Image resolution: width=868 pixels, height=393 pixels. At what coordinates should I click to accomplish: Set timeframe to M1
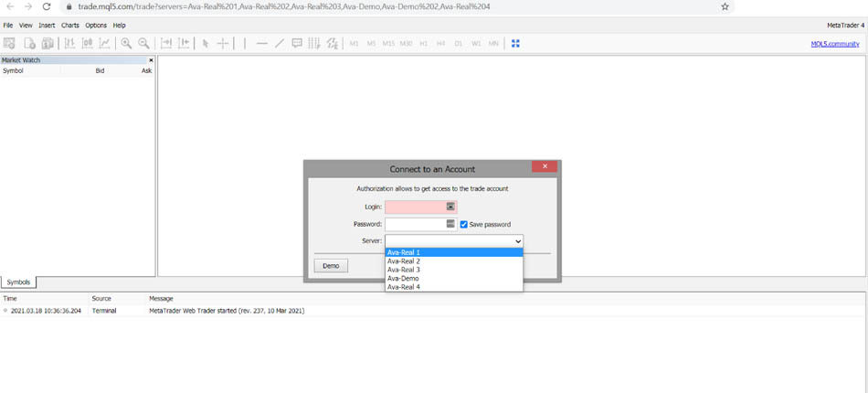(355, 43)
